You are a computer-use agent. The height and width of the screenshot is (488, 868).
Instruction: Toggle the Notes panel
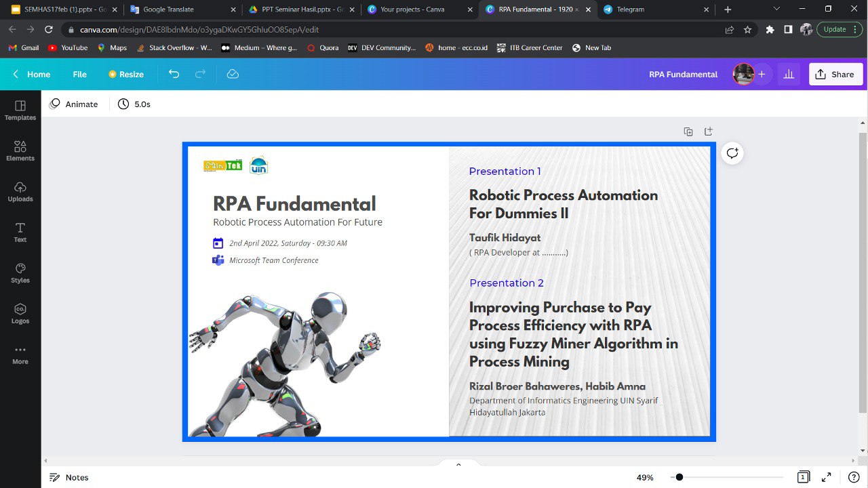pyautogui.click(x=69, y=477)
